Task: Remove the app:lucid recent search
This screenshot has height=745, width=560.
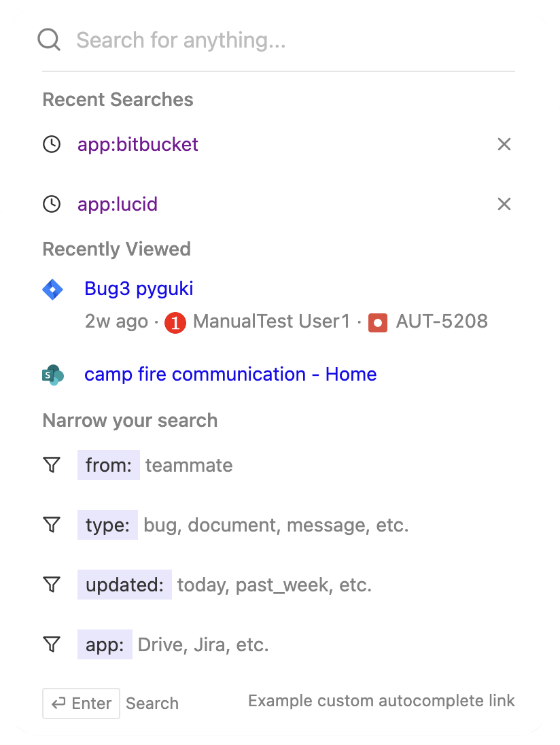Action: coord(504,204)
